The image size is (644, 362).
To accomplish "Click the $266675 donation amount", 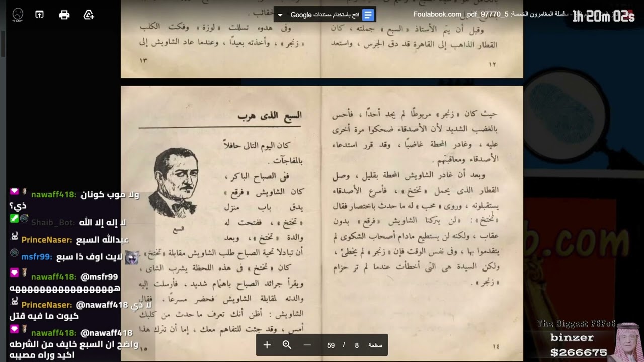I will pos(579,352).
